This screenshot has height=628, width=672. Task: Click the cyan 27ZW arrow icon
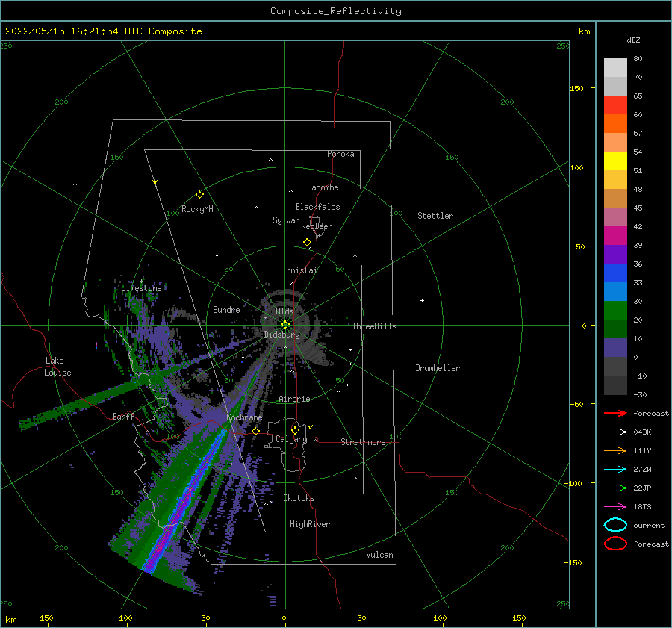tap(615, 469)
